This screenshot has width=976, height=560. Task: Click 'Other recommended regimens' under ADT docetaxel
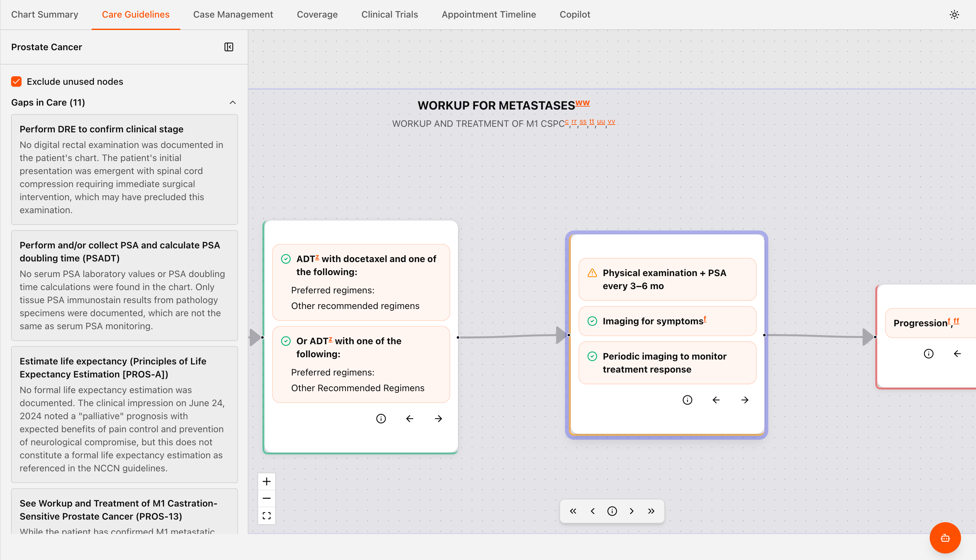tap(355, 306)
